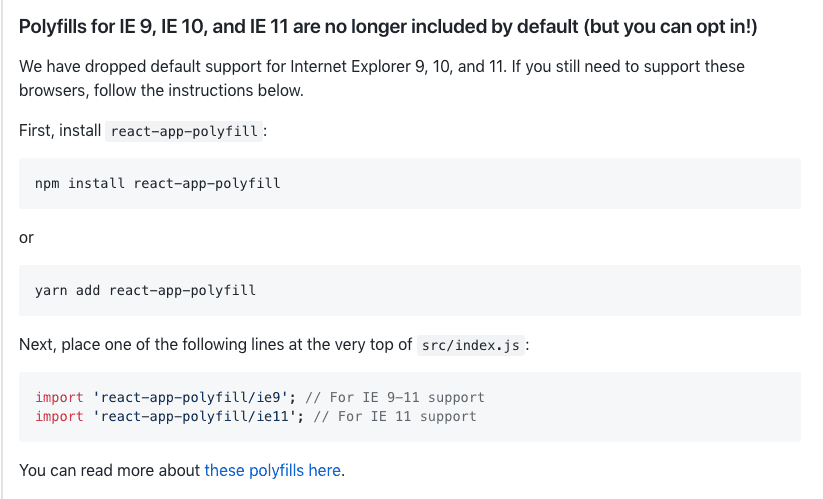The width and height of the screenshot is (823, 499).
Task: Select the npm install react-app-polyfill code block
Action: [410, 183]
